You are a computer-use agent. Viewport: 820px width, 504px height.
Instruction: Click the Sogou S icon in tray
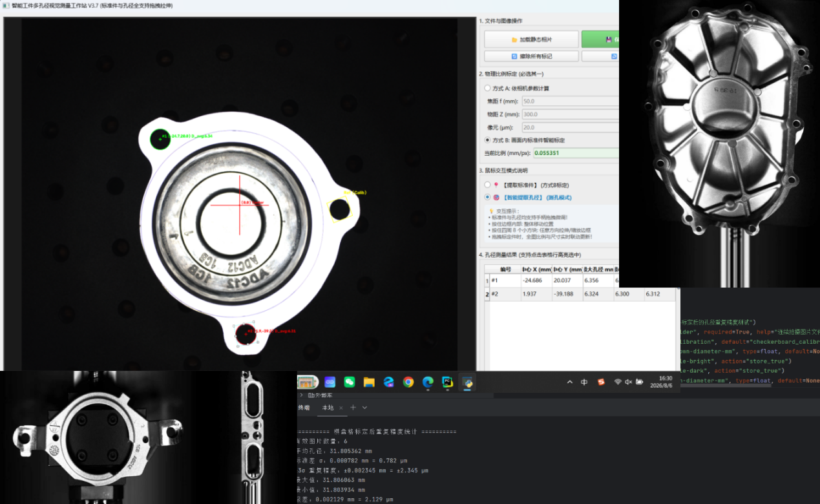600,382
